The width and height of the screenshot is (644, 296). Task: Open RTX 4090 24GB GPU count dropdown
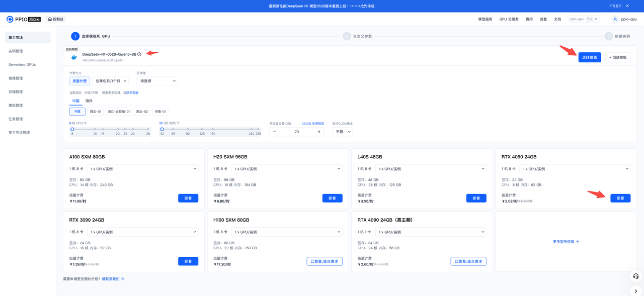pos(575,169)
